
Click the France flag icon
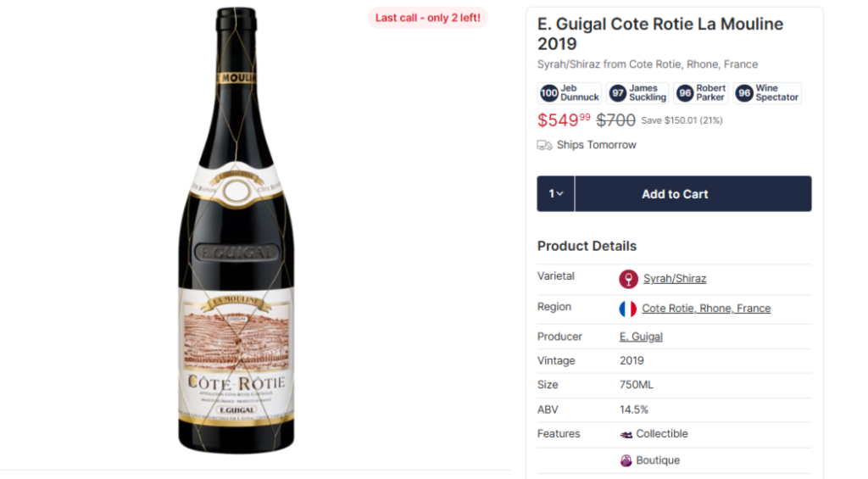point(628,309)
